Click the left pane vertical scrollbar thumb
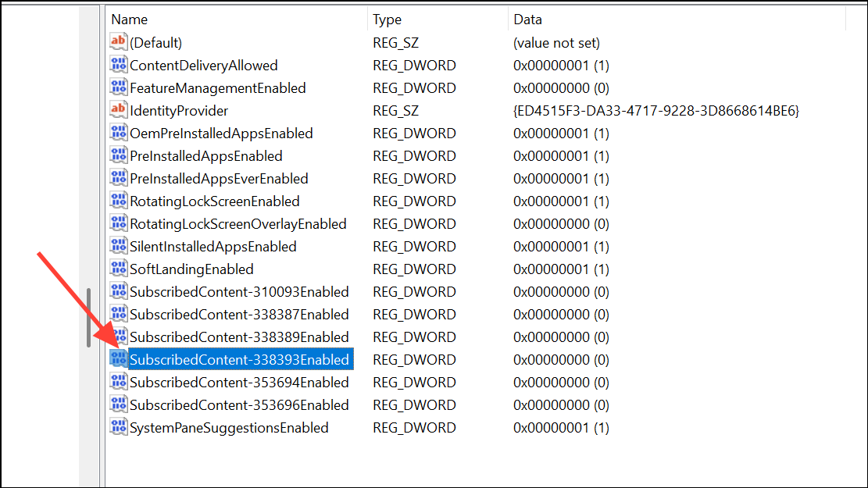 pos(88,318)
